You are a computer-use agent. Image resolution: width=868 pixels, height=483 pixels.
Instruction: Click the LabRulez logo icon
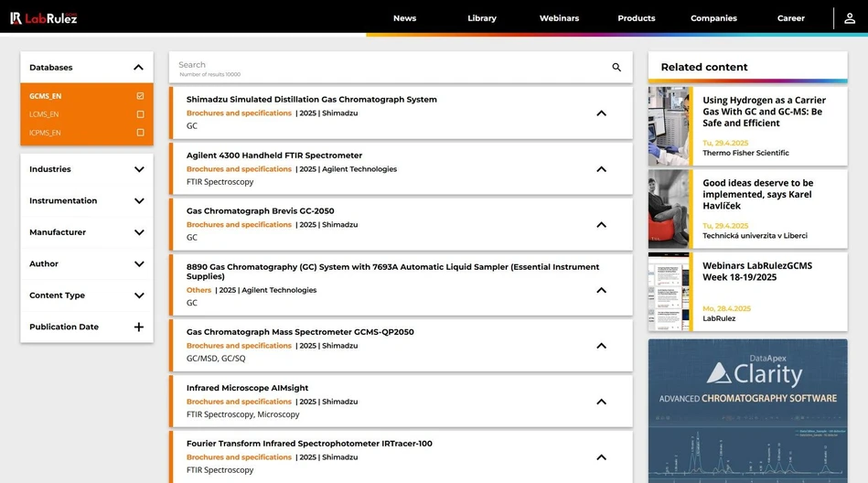pyautogui.click(x=16, y=18)
